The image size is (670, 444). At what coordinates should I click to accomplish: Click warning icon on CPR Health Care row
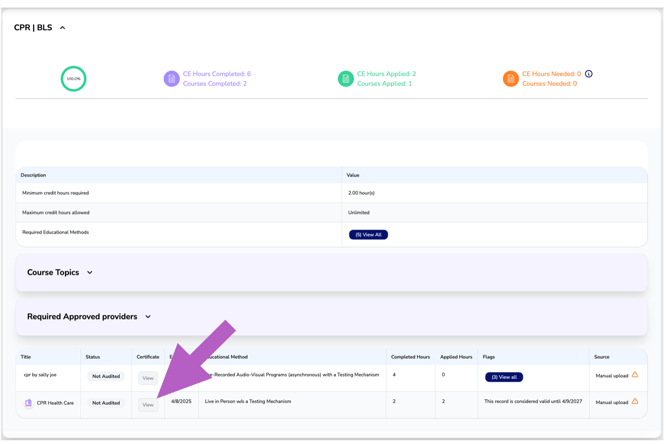[635, 402]
